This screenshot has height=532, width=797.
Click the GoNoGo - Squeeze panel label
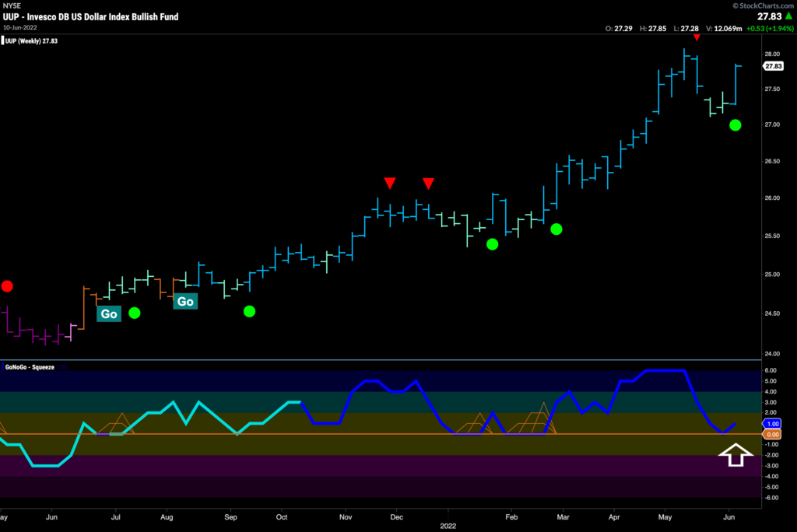click(x=29, y=367)
